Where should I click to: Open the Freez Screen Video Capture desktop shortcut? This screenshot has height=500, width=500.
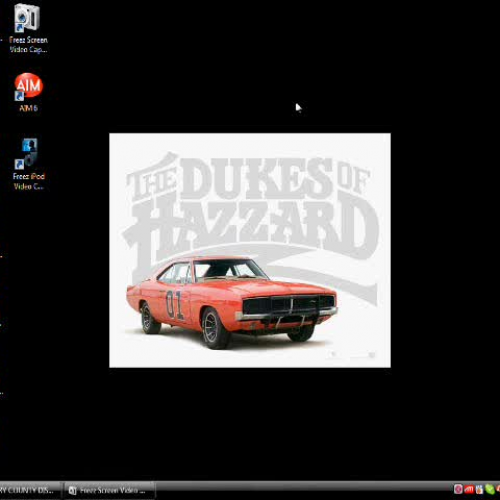coord(28,28)
